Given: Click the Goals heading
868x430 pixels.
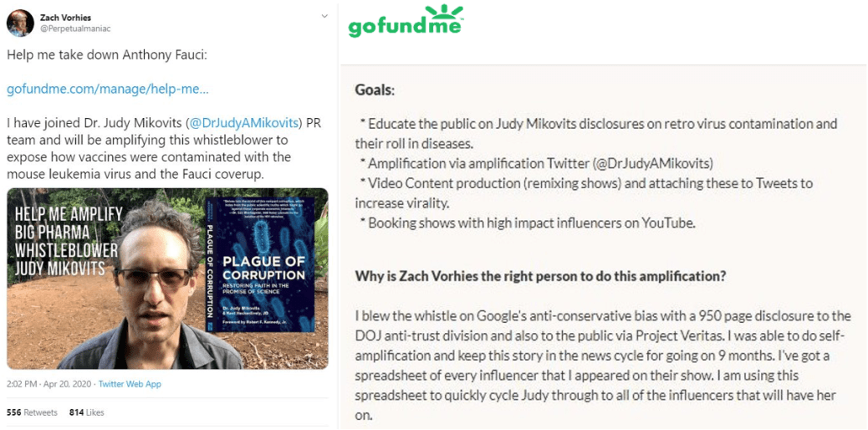Looking at the screenshot, I should 375,90.
